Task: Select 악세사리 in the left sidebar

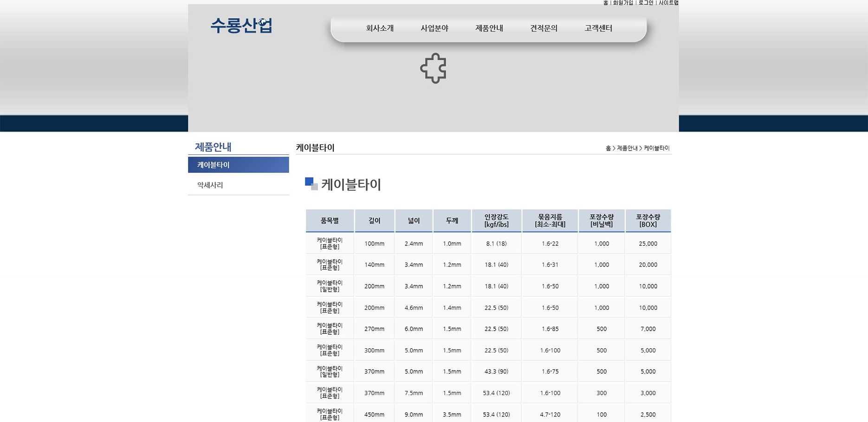Action: coord(210,185)
